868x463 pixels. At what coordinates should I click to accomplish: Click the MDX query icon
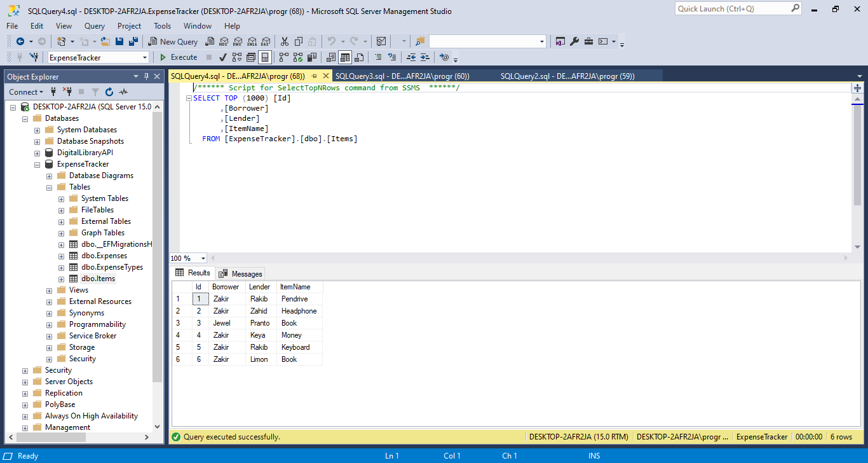[x=223, y=41]
